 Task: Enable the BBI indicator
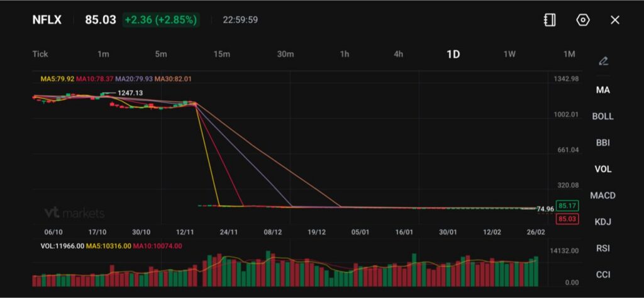[x=602, y=143]
